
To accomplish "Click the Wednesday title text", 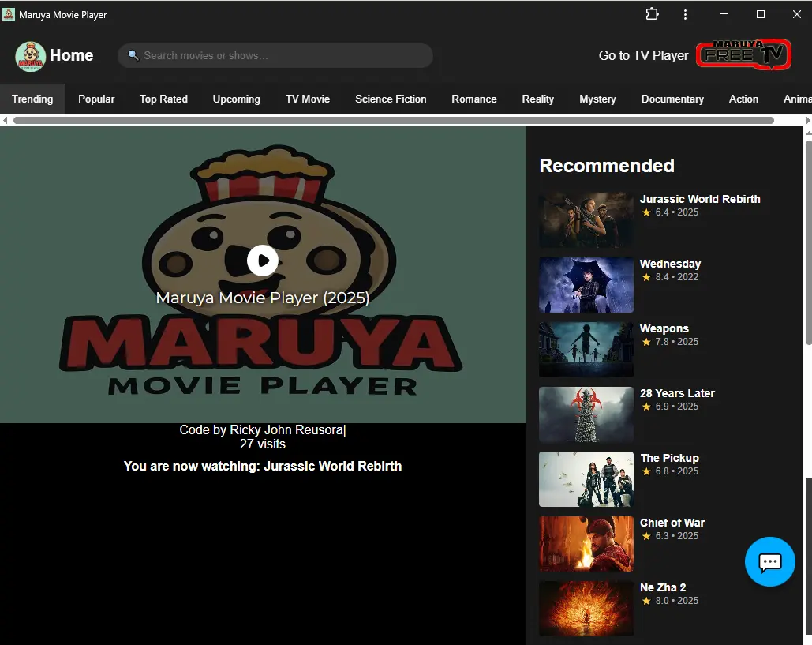I will 670,264.
